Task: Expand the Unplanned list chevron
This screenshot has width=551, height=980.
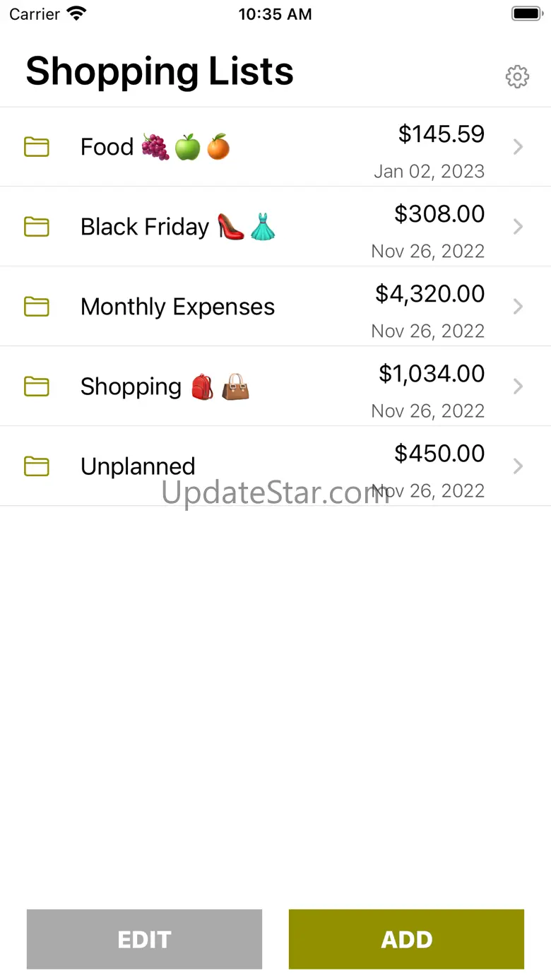Action: tap(518, 466)
